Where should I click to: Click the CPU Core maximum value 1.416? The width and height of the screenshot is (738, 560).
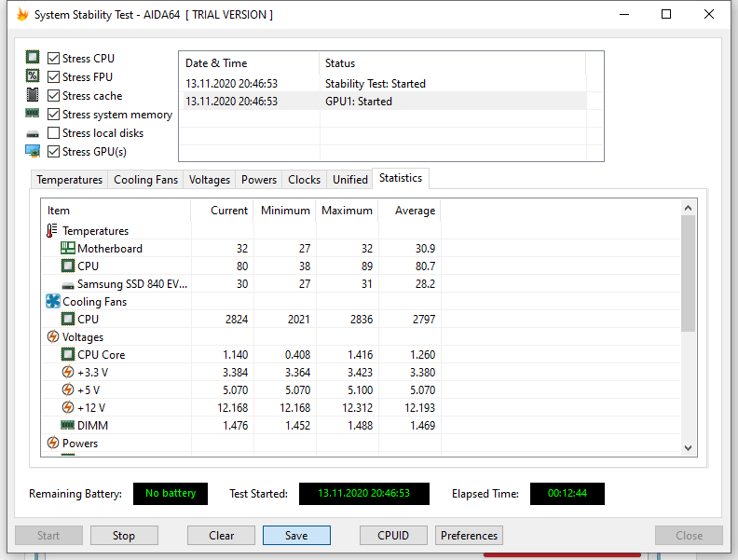point(360,355)
